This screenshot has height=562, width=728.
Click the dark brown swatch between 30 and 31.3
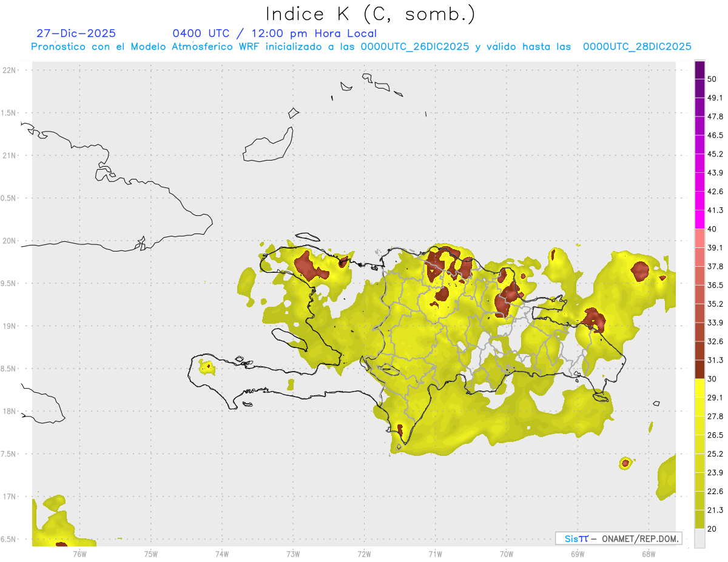(x=699, y=369)
